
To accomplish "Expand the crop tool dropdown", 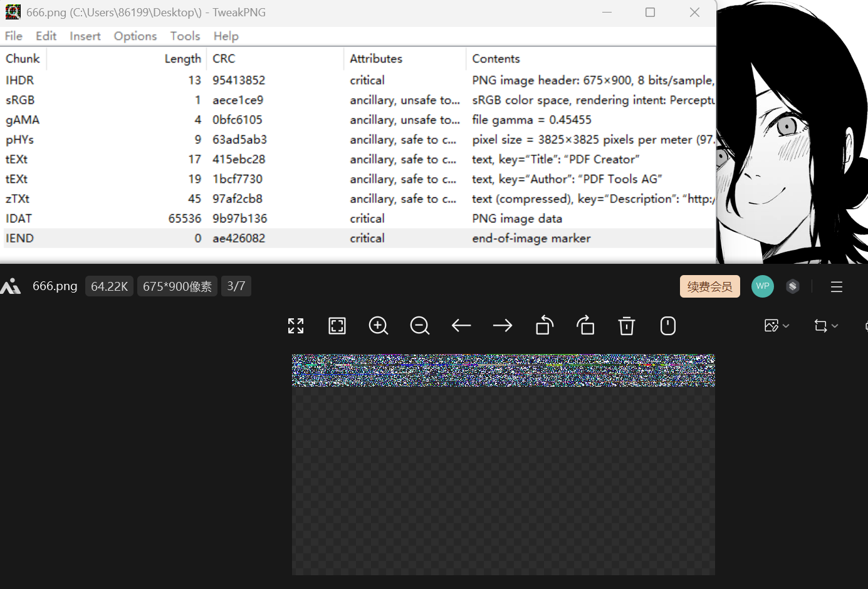I will (x=826, y=326).
